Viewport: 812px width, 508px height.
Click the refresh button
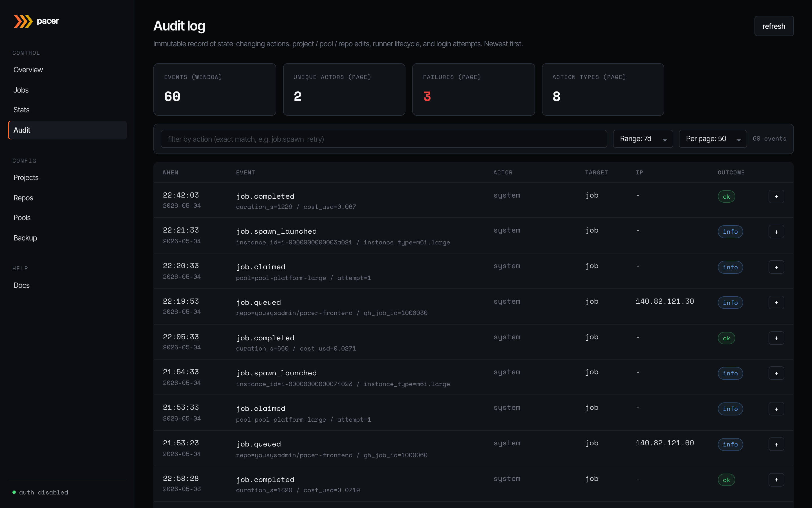[774, 26]
